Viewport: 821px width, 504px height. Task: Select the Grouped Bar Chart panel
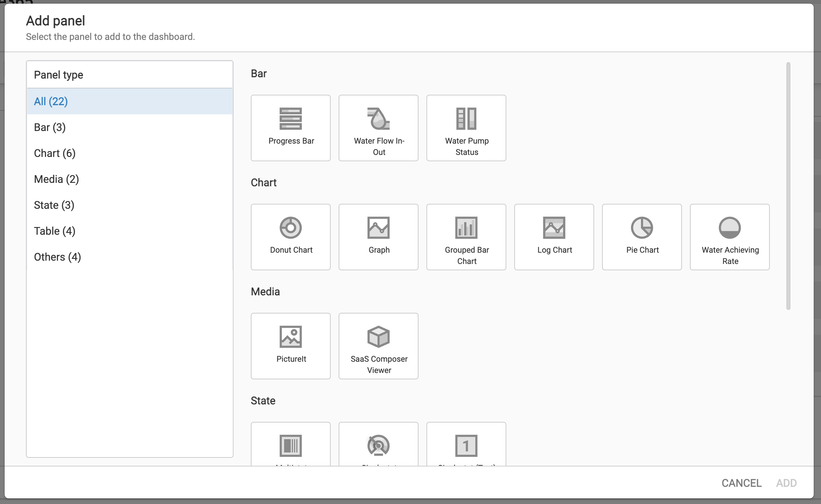466,237
